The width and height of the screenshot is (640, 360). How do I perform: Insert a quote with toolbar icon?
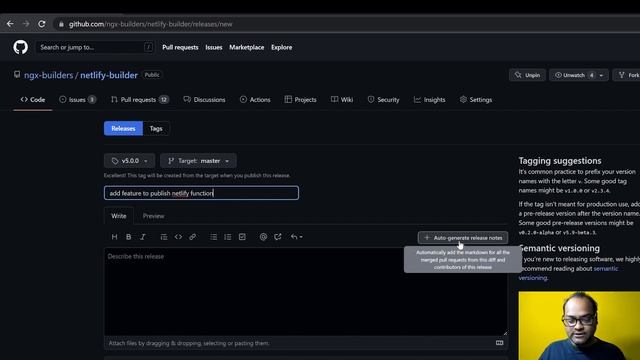pyautogui.click(x=164, y=237)
